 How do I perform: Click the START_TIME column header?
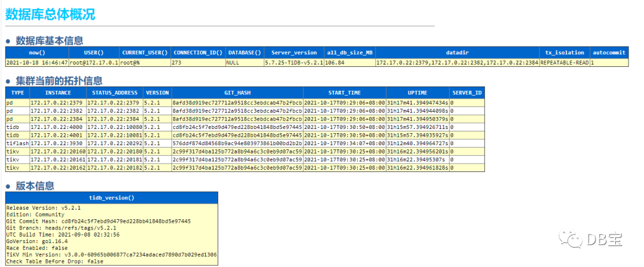tap(345, 93)
